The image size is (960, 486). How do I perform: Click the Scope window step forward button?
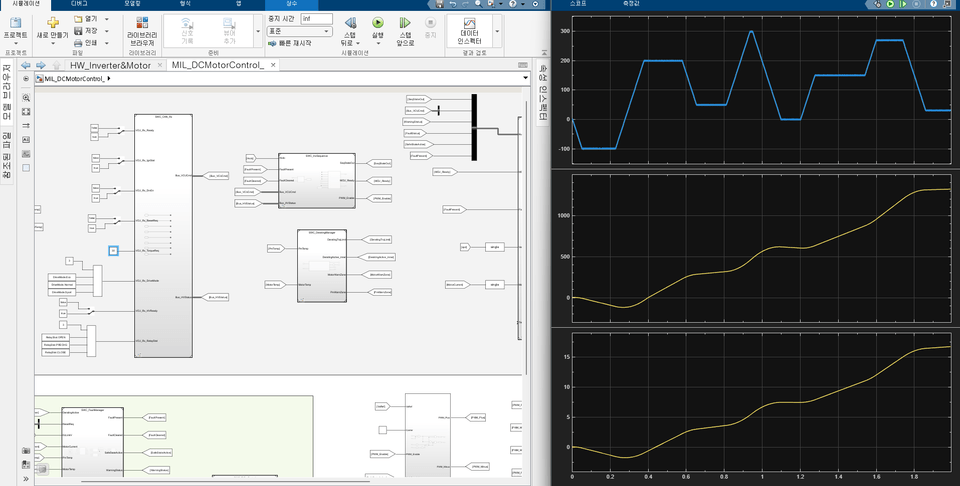coord(904,4)
